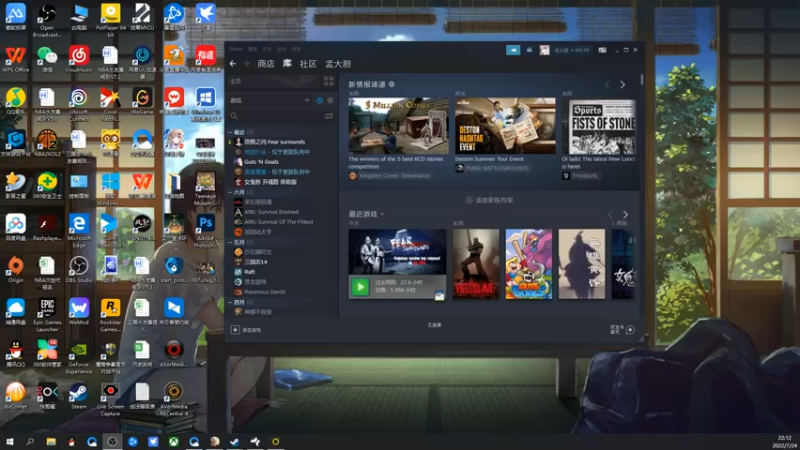The image size is (800, 450).
Task: Click the Kingdom Come: Deliverance game link
Action: coord(394,176)
